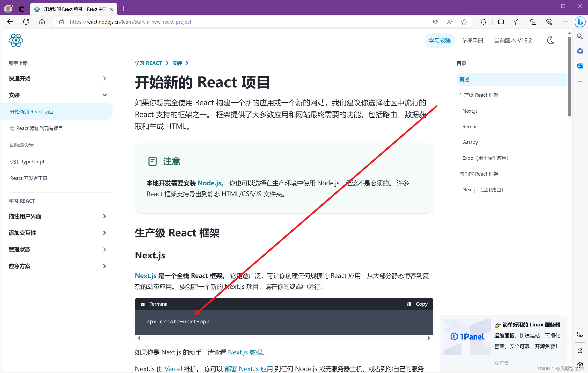This screenshot has height=373, width=588.
Task: Open the Collections panel
Action: pos(533,22)
